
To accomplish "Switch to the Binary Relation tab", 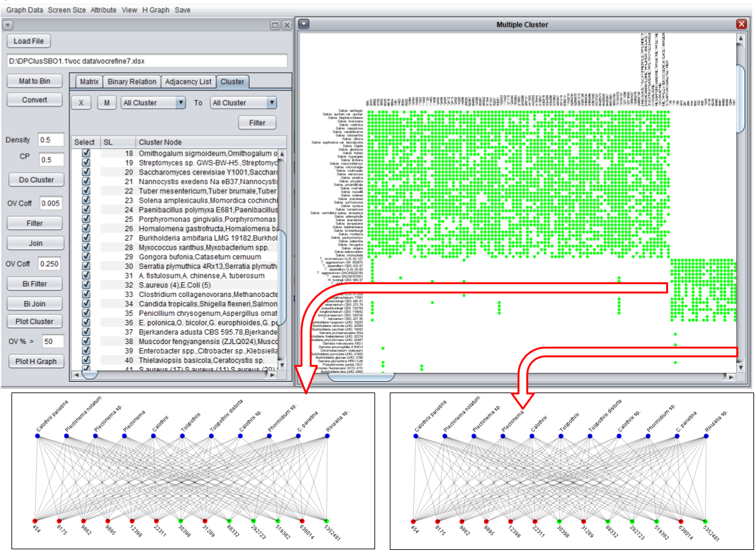I will 132,82.
